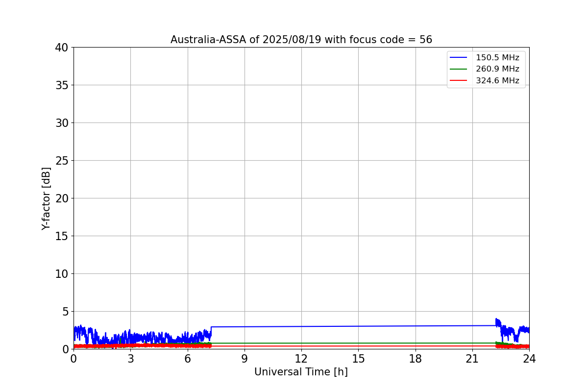Click y-axis tick label 40
Screen dimensions: 588x392
[x=61, y=48]
